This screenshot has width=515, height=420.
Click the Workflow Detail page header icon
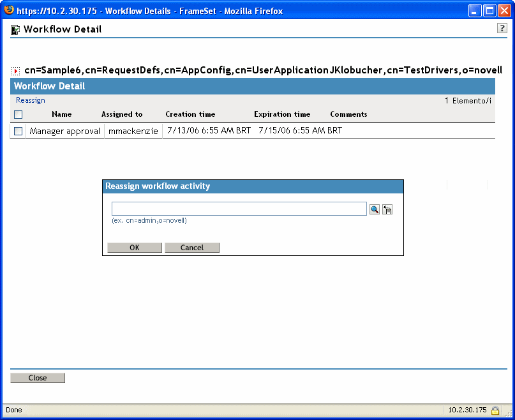[15, 29]
